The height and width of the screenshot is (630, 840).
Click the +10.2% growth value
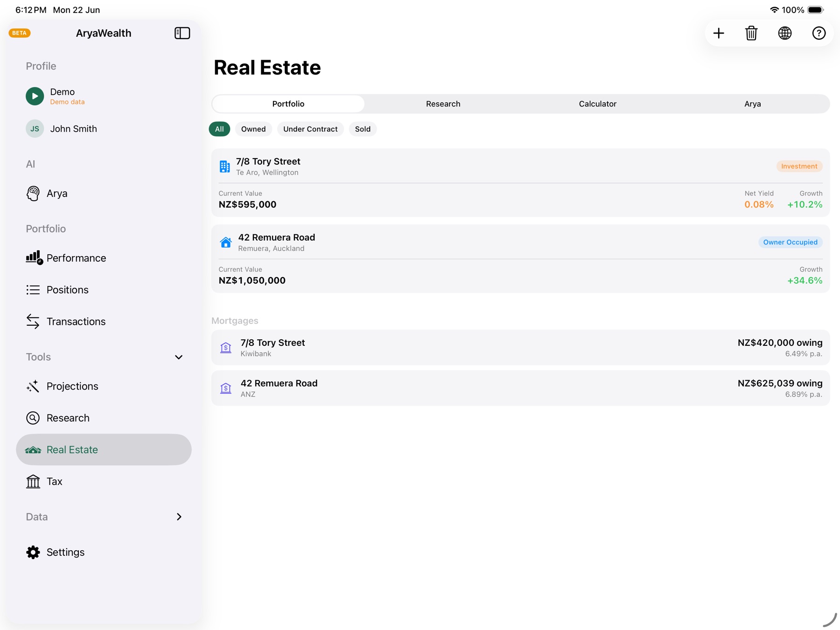point(805,205)
